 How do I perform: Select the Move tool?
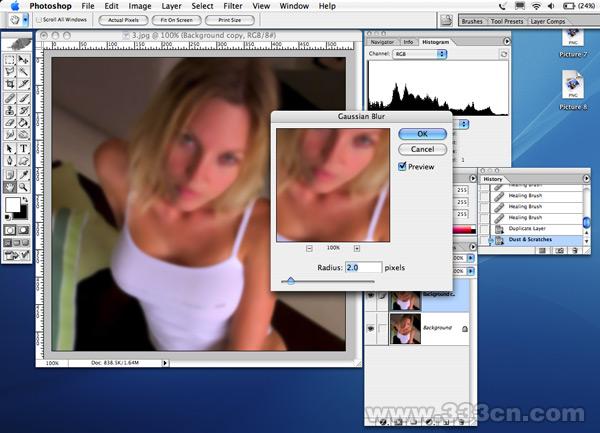point(23,60)
